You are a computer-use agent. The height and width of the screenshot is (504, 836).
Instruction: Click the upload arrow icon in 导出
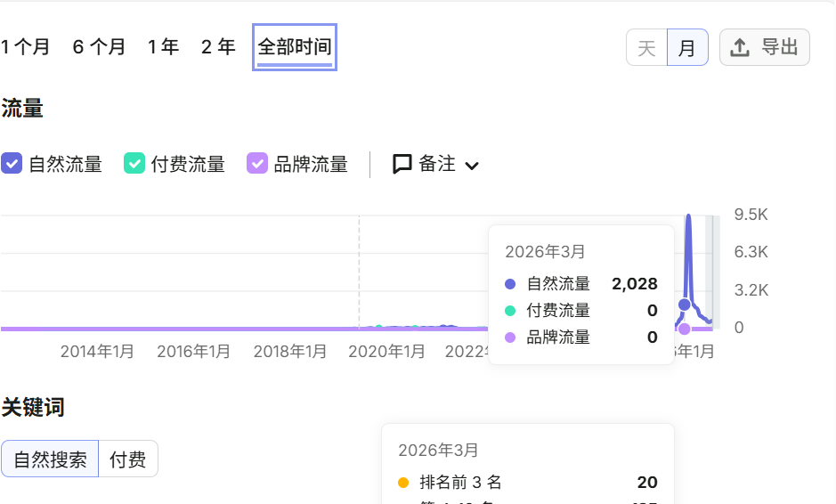740,47
